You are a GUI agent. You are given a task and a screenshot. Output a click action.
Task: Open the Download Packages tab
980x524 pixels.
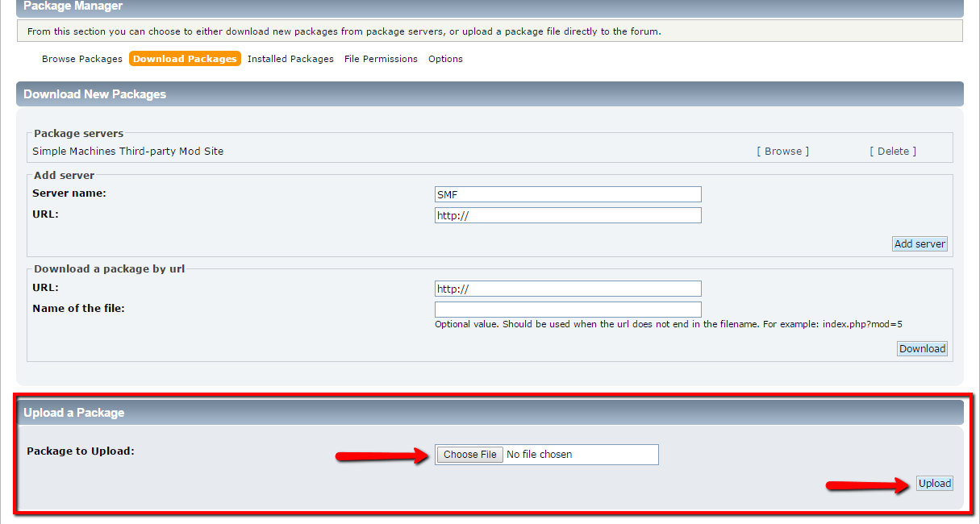click(x=185, y=58)
